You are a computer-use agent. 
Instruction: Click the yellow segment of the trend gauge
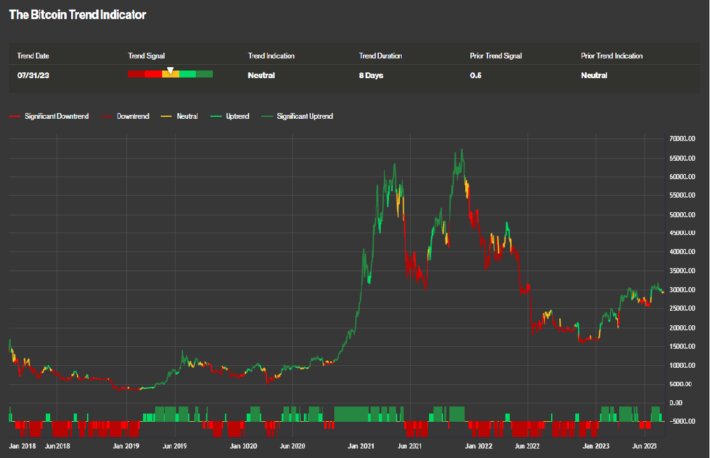click(x=171, y=74)
